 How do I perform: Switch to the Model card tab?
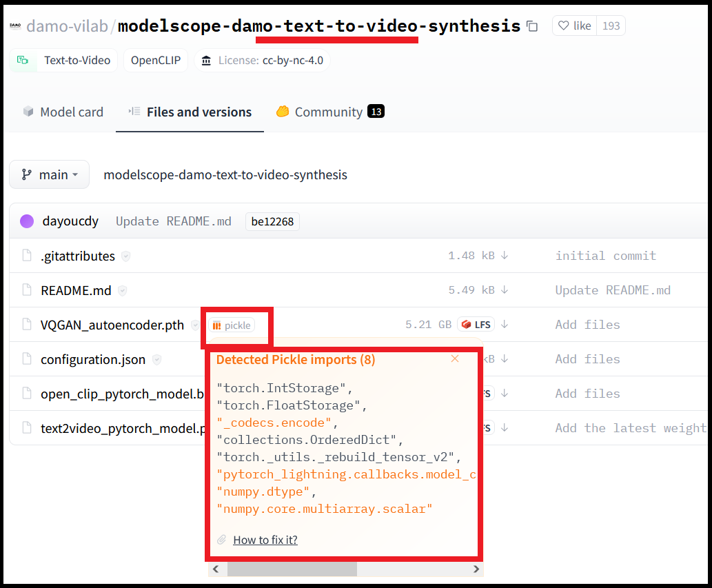pos(63,112)
